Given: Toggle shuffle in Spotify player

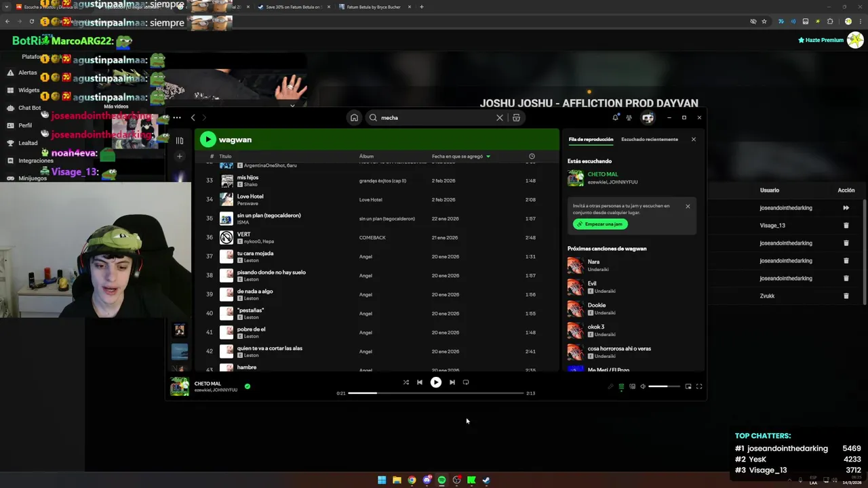Looking at the screenshot, I should (406, 382).
